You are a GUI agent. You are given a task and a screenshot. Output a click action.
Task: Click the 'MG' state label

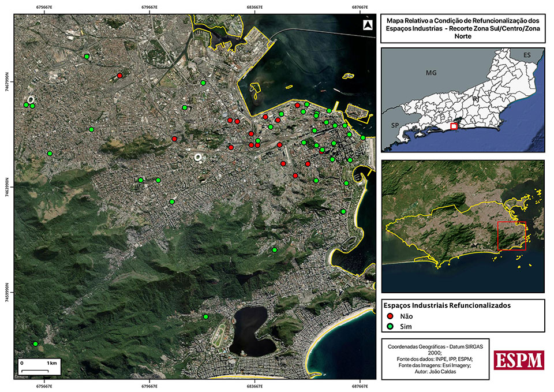pos(431,73)
